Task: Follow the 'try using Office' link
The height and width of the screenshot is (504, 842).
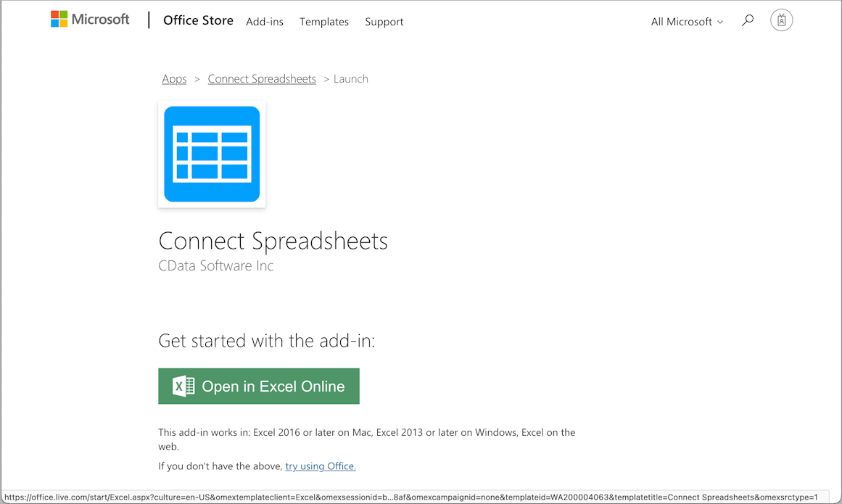Action: [x=321, y=466]
